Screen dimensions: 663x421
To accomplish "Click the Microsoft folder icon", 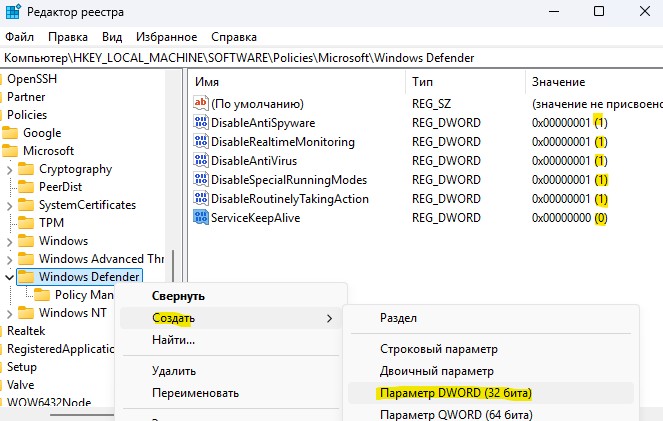I will [10, 151].
